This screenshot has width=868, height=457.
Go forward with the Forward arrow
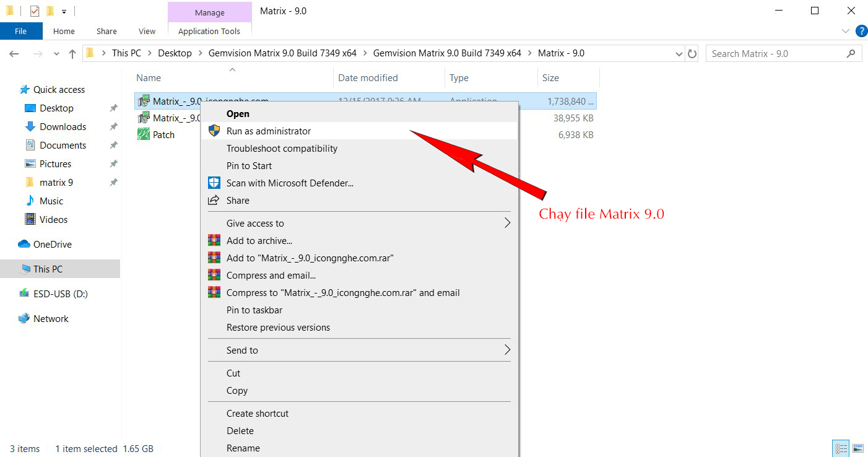pos(38,54)
